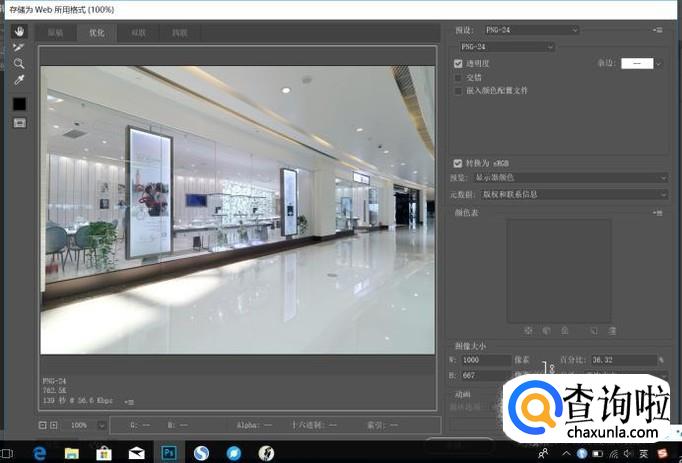Open the optimize panel menu icon
The width and height of the screenshot is (682, 463).
[657, 31]
